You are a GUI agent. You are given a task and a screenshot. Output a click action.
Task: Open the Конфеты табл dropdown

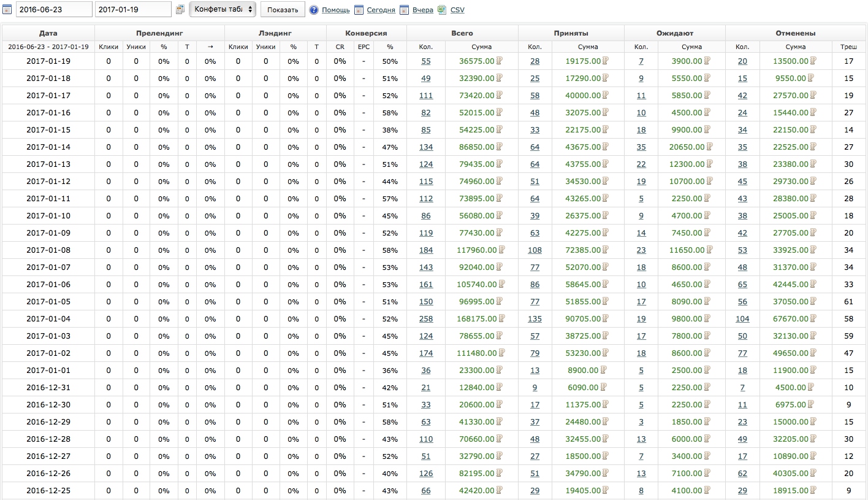point(223,9)
